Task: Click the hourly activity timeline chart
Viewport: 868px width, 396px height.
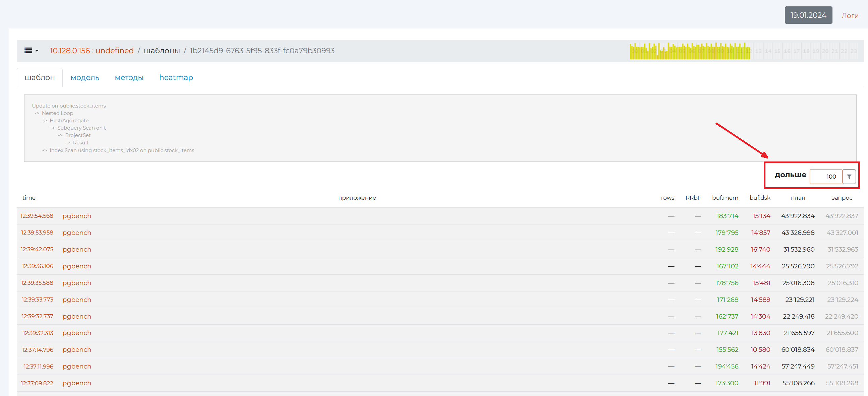Action: [743, 51]
